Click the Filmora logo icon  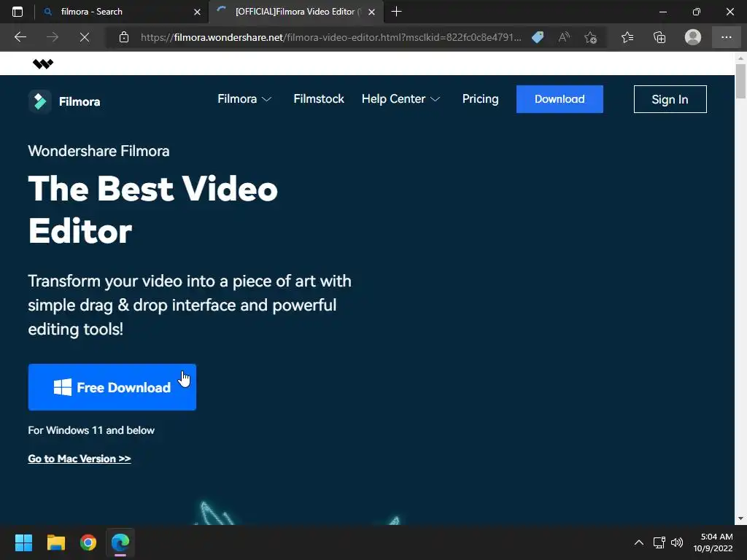click(x=39, y=101)
